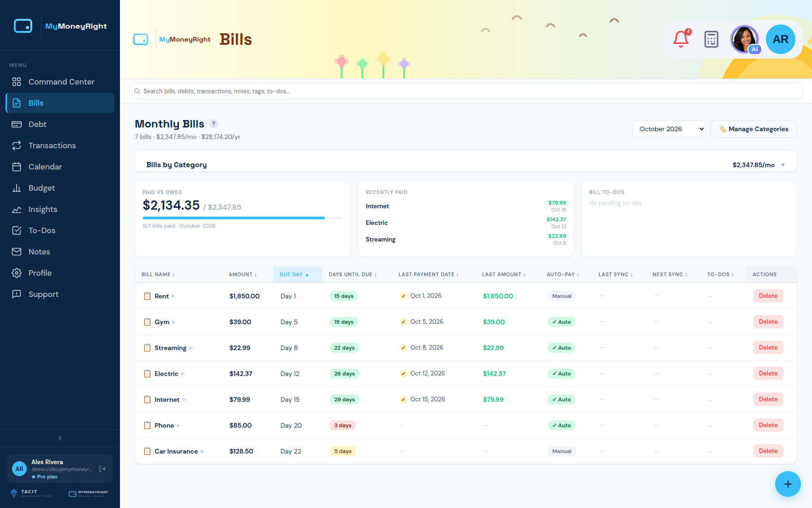The width and height of the screenshot is (812, 508).
Task: Open the notifications bell
Action: tap(681, 39)
